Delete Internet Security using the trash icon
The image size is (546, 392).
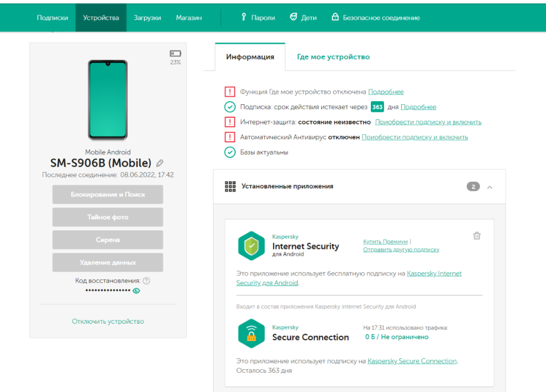pos(477,235)
